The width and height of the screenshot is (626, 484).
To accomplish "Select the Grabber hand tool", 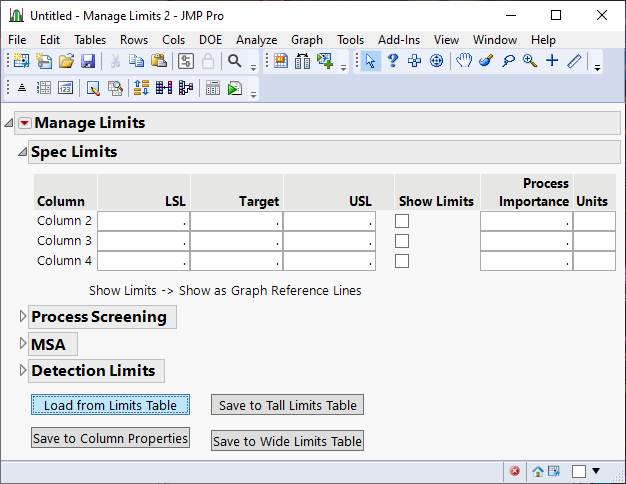I will [x=464, y=62].
